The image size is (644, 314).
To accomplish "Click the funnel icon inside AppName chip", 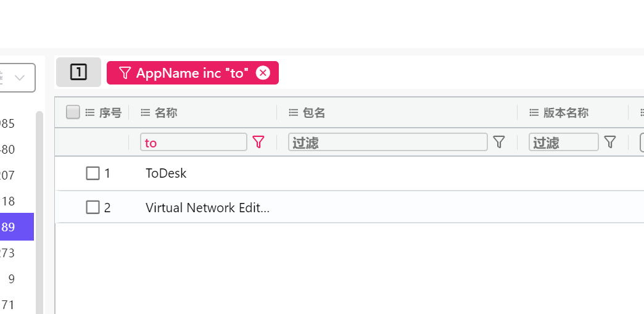I will pos(125,73).
